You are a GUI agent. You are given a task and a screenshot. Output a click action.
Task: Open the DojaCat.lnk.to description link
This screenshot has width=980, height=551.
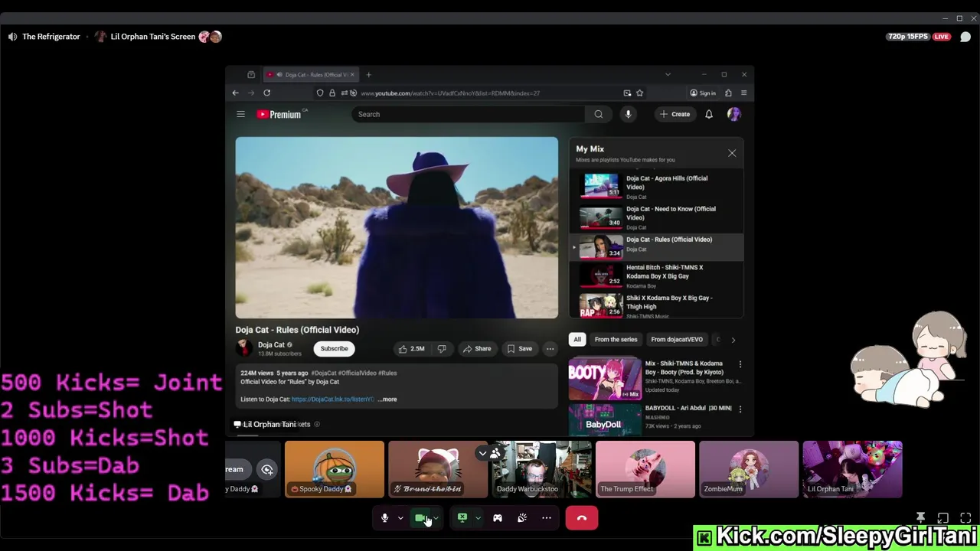pos(333,399)
